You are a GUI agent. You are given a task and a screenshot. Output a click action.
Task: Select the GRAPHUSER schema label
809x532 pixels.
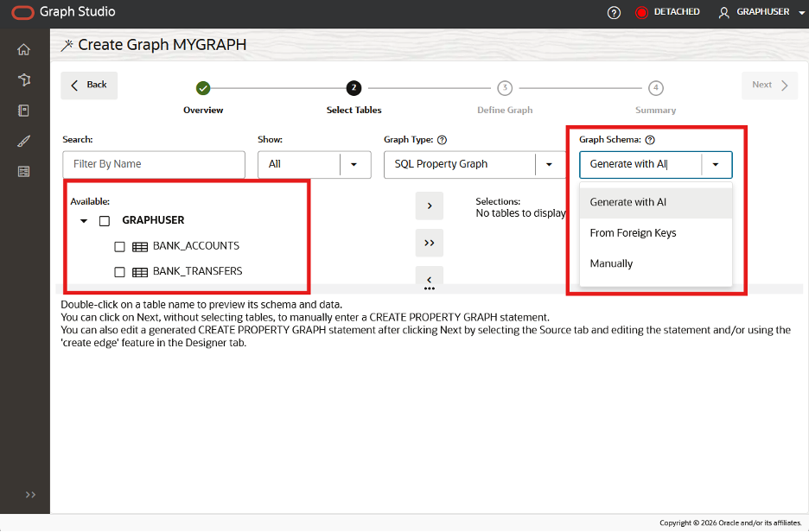tap(153, 220)
